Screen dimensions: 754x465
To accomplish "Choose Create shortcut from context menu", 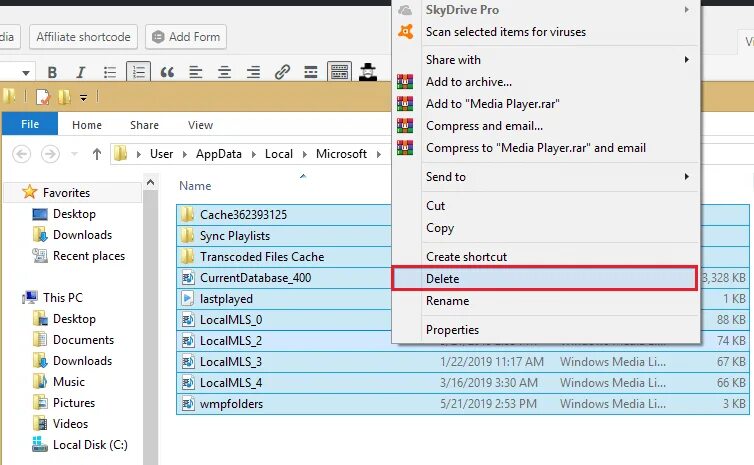I will click(545, 257).
